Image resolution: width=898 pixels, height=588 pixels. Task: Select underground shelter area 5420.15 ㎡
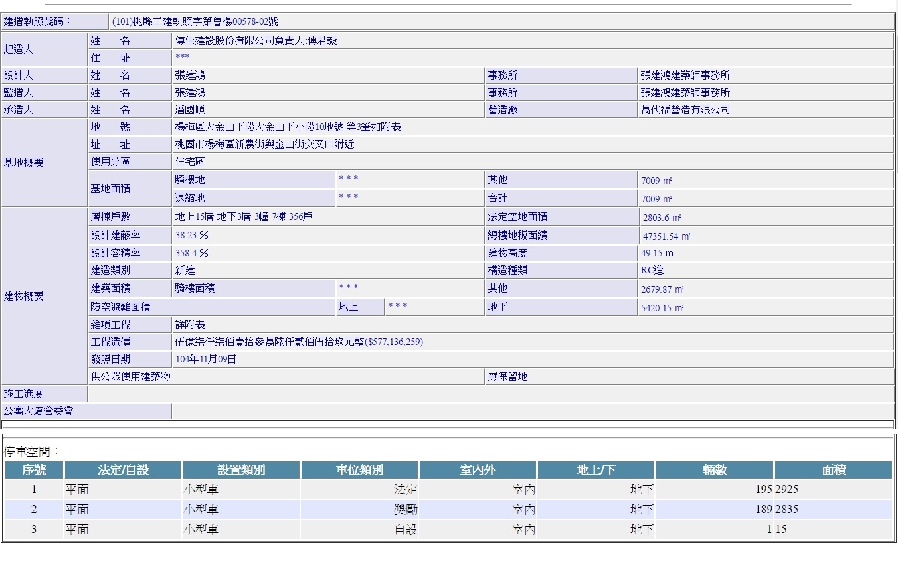coord(662,308)
